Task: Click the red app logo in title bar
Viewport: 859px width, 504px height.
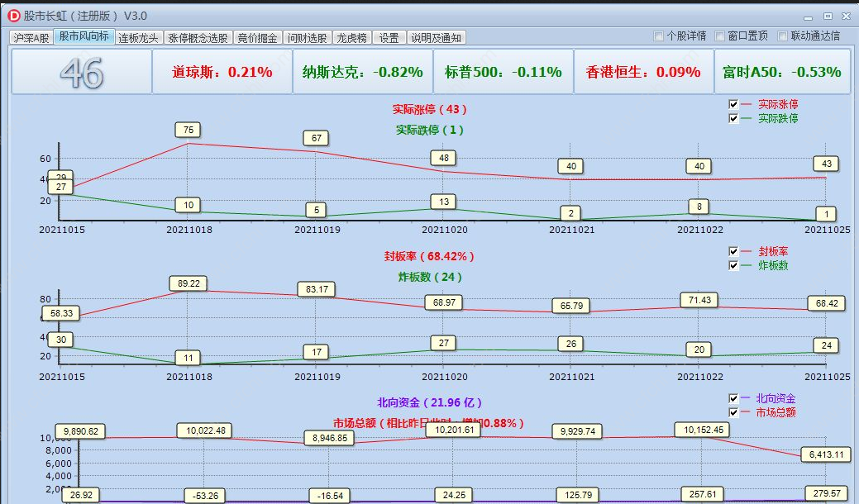Action: click(14, 16)
